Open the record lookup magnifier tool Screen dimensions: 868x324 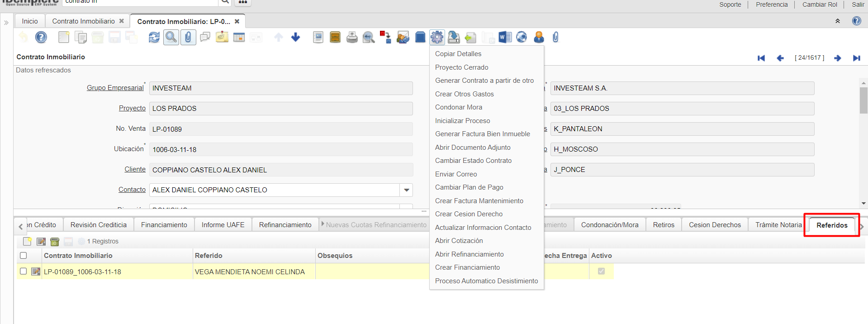(171, 38)
